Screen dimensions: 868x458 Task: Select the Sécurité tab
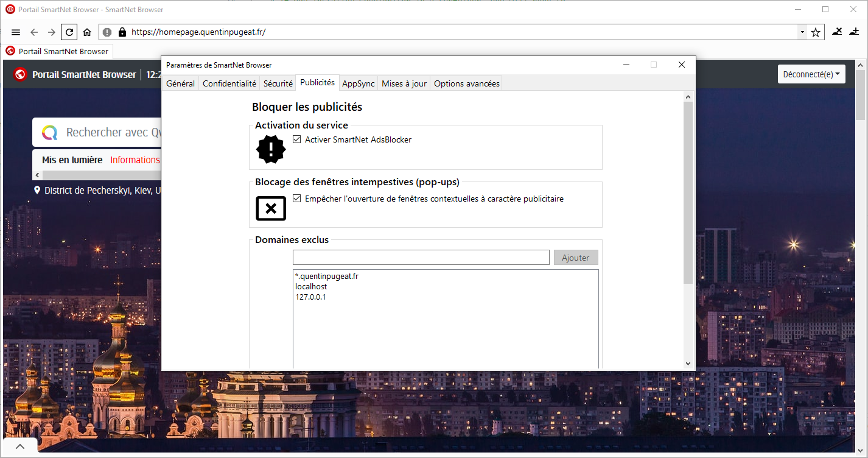278,83
